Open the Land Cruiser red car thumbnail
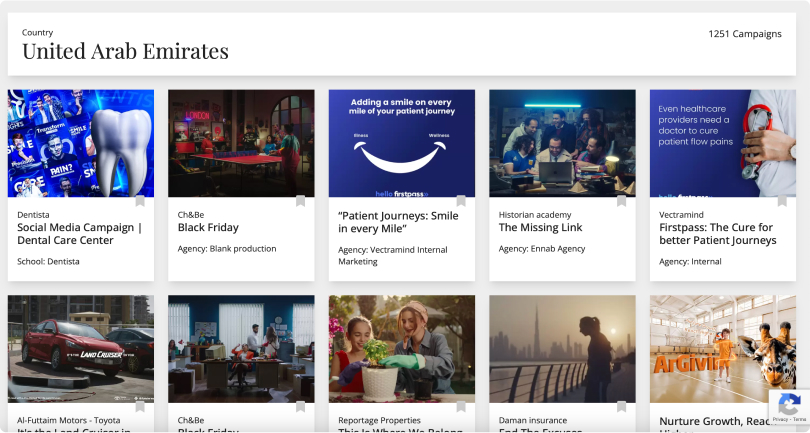Image resolution: width=810 pixels, height=433 pixels. pos(81,349)
